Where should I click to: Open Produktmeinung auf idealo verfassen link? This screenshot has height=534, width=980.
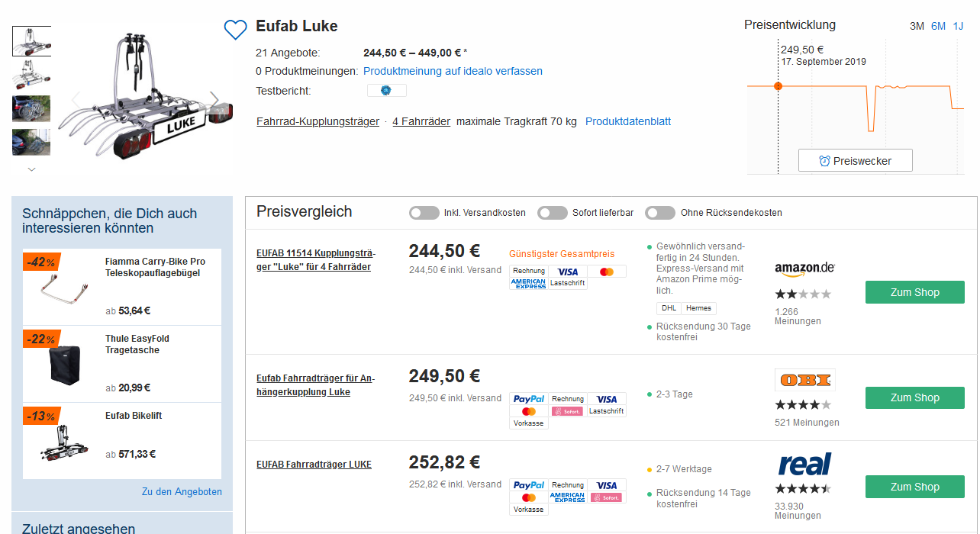(x=453, y=71)
